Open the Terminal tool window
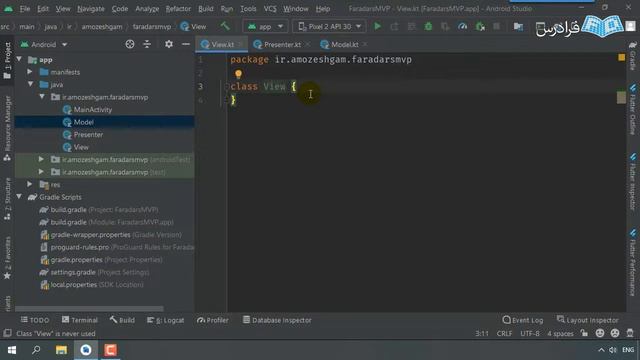Image resolution: width=640 pixels, height=360 pixels. click(x=80, y=320)
